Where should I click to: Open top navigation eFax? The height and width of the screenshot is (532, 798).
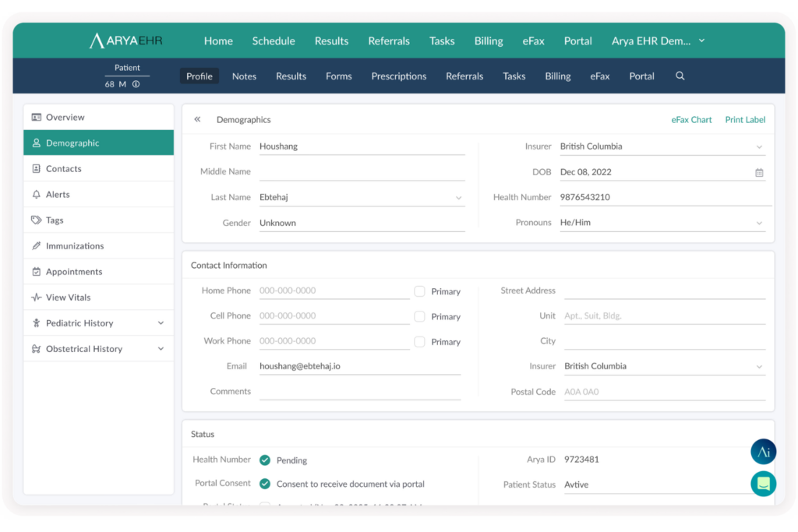[533, 41]
